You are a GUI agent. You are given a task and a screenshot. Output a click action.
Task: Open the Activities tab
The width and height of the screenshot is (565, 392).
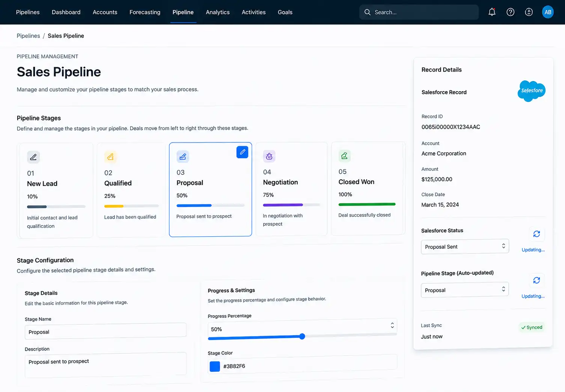(x=254, y=12)
